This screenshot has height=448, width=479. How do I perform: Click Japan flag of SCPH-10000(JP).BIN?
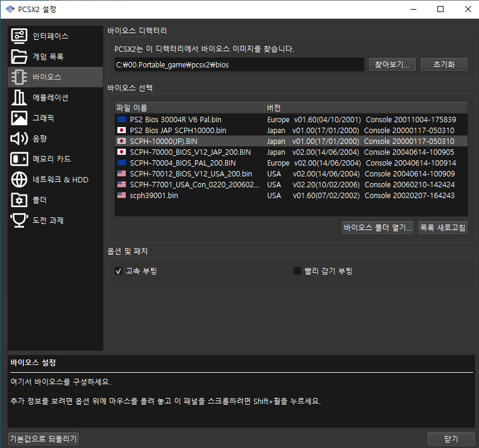(x=122, y=141)
